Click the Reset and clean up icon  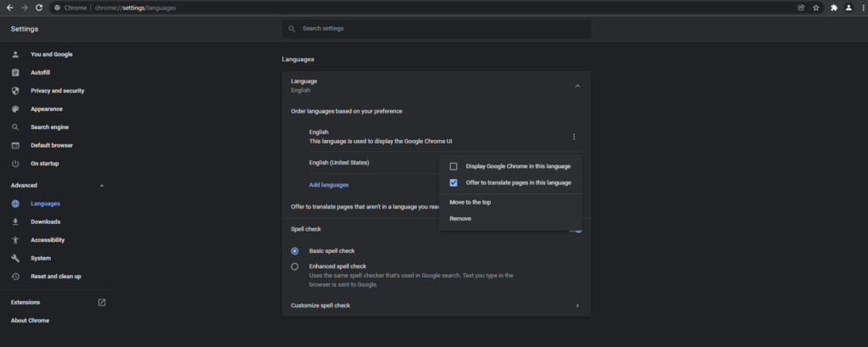coord(15,276)
